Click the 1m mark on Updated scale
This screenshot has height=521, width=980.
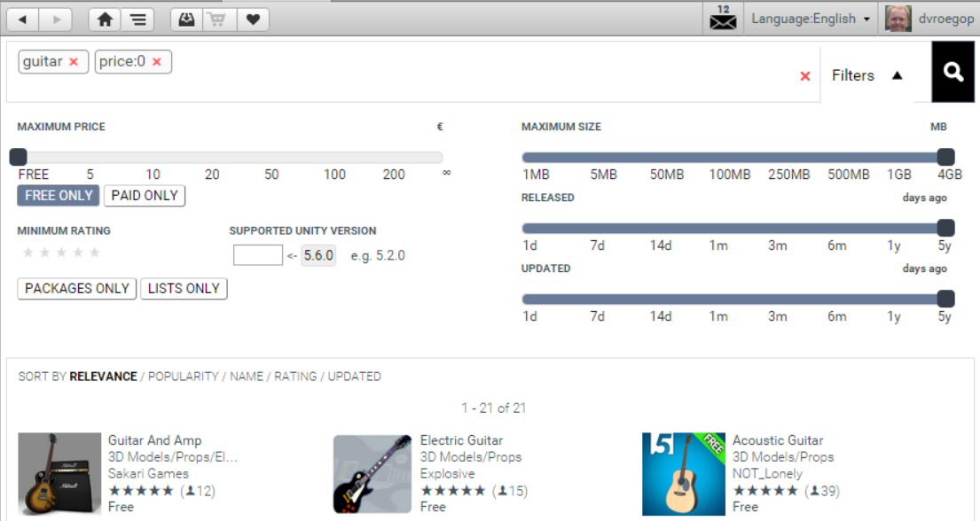click(718, 316)
